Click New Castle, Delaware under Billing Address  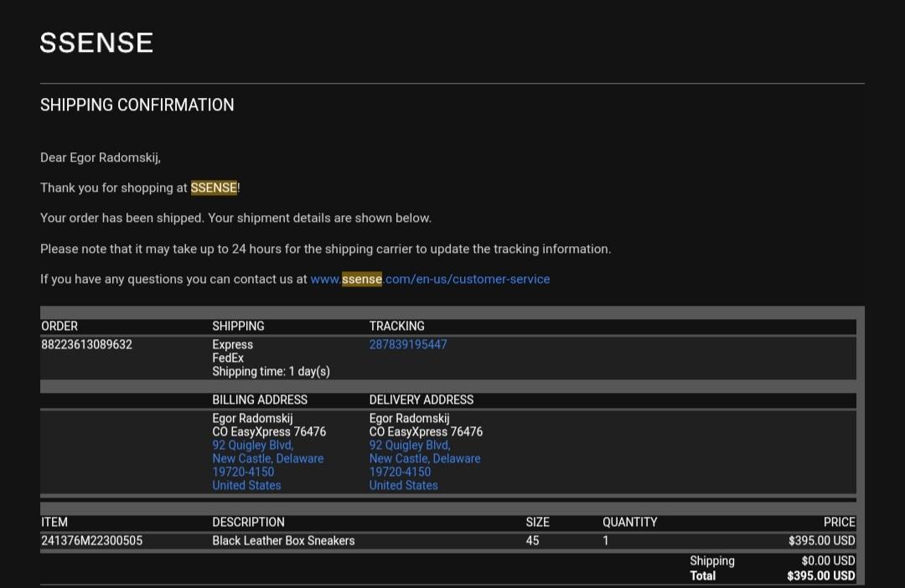click(267, 458)
